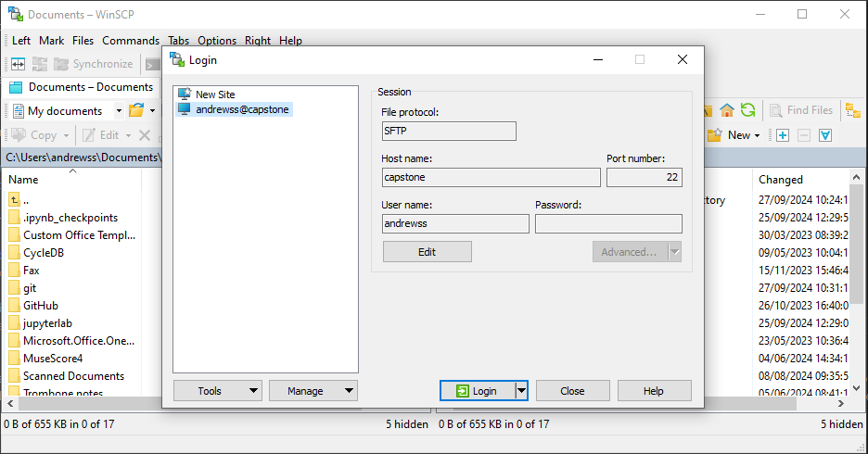Open the Options menu
Image resolution: width=868 pixels, height=454 pixels.
[x=217, y=41]
